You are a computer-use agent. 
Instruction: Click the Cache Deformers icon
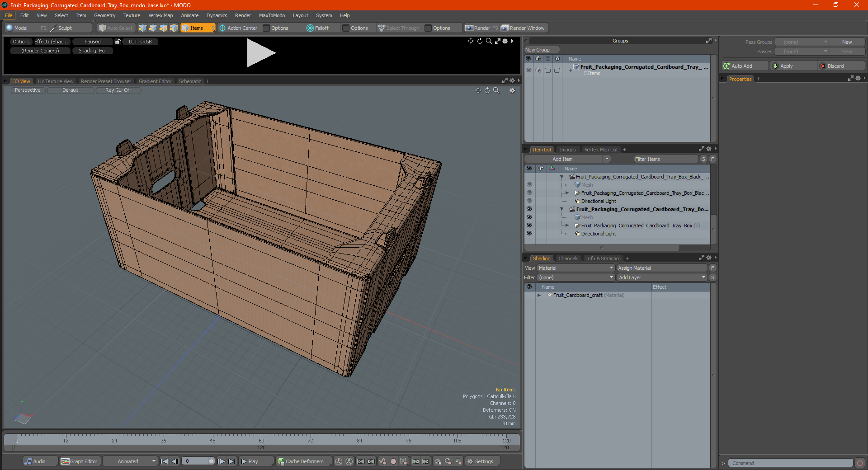pyautogui.click(x=281, y=461)
